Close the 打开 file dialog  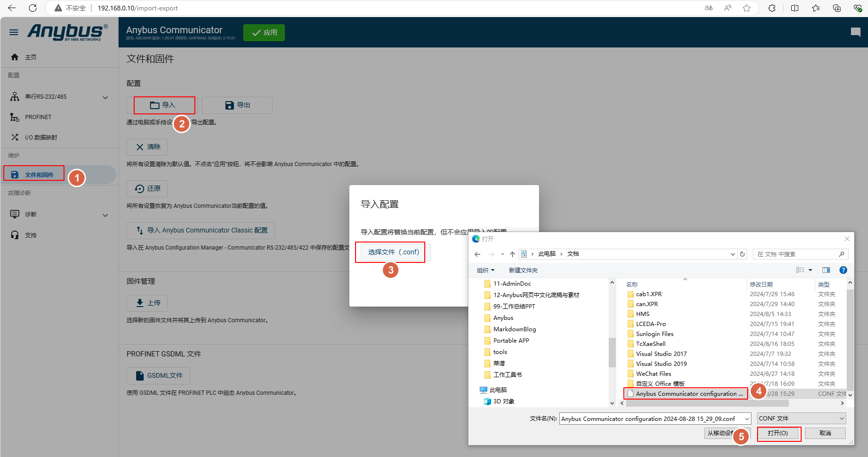point(847,239)
